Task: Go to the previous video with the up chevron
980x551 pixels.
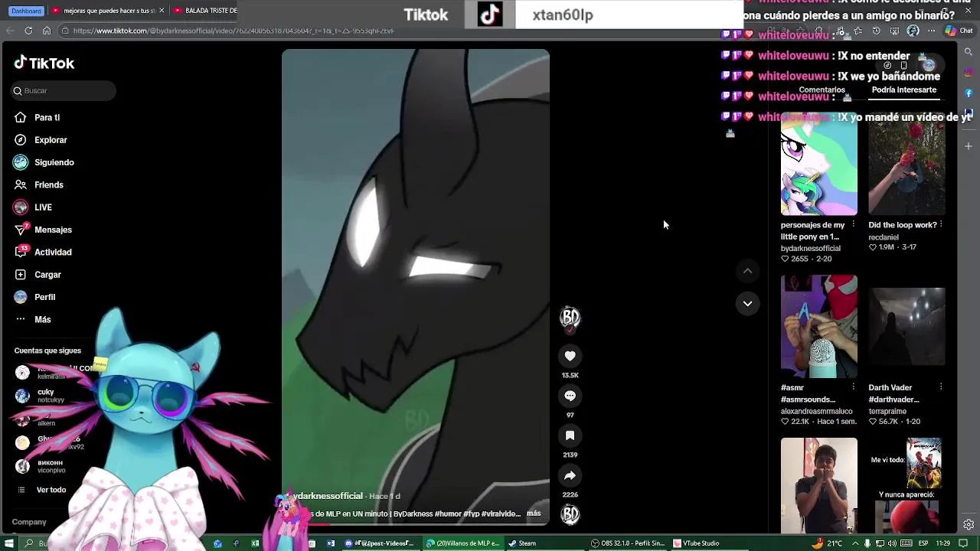Action: [x=747, y=271]
